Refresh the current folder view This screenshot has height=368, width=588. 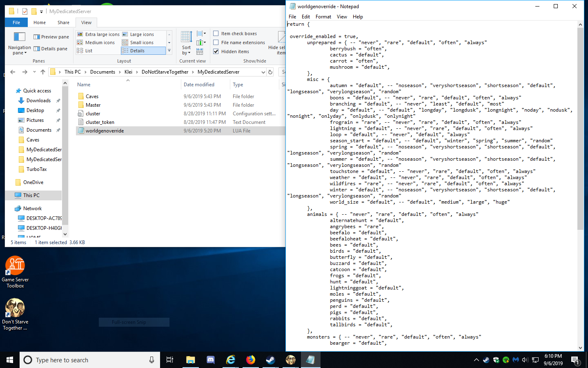[270, 72]
